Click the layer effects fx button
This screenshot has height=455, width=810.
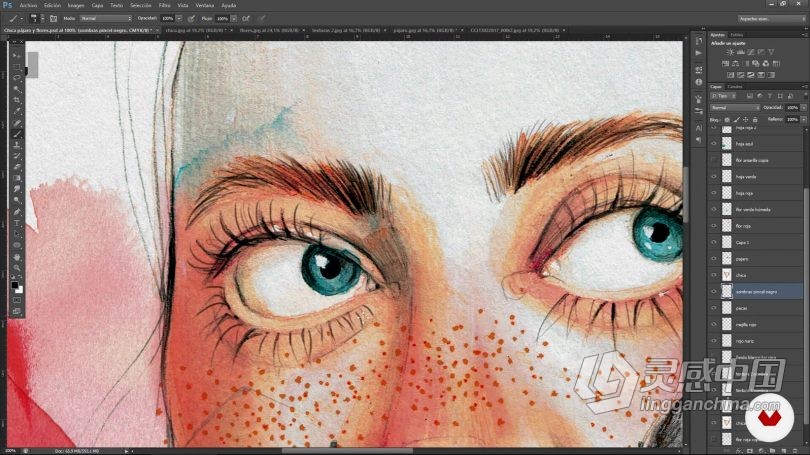coord(740,451)
